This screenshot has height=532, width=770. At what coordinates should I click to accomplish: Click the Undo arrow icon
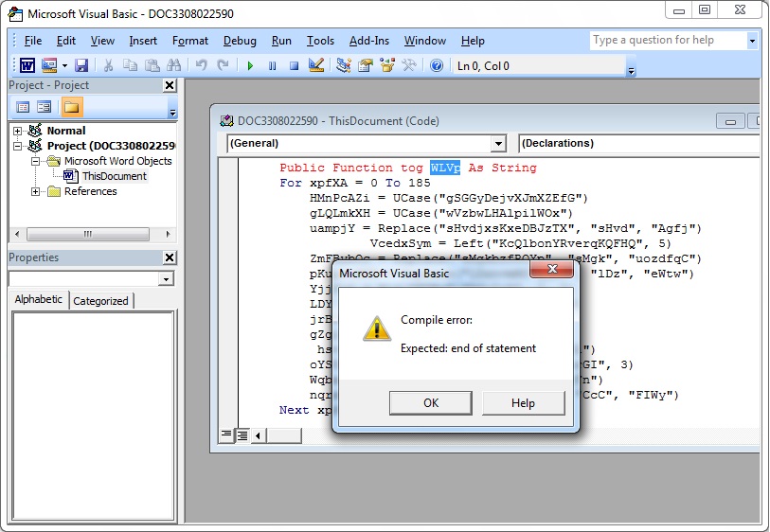tap(201, 65)
